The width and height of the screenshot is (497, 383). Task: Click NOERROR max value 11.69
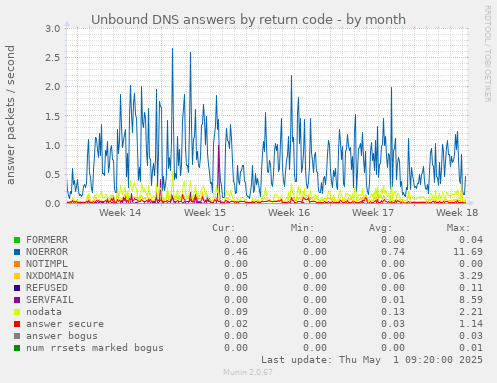(x=468, y=252)
